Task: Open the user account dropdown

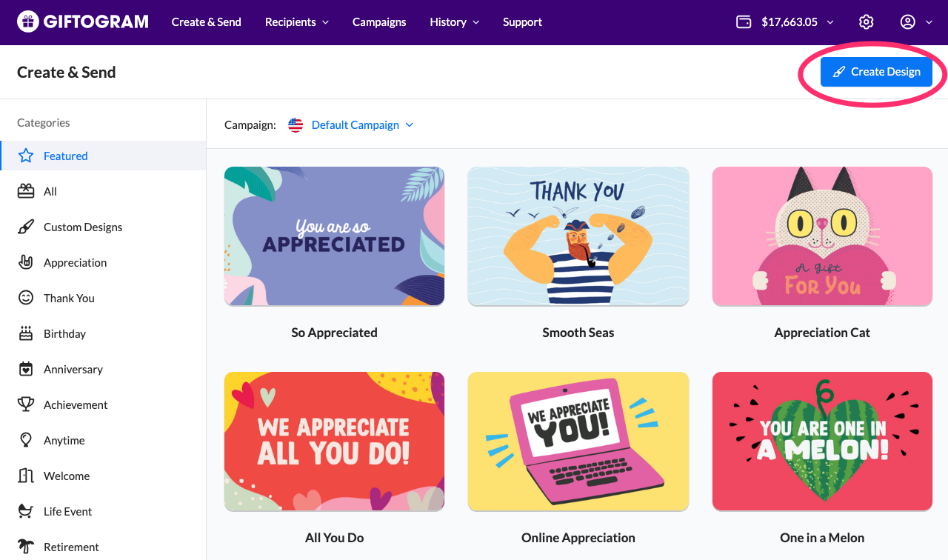Action: pos(915,22)
